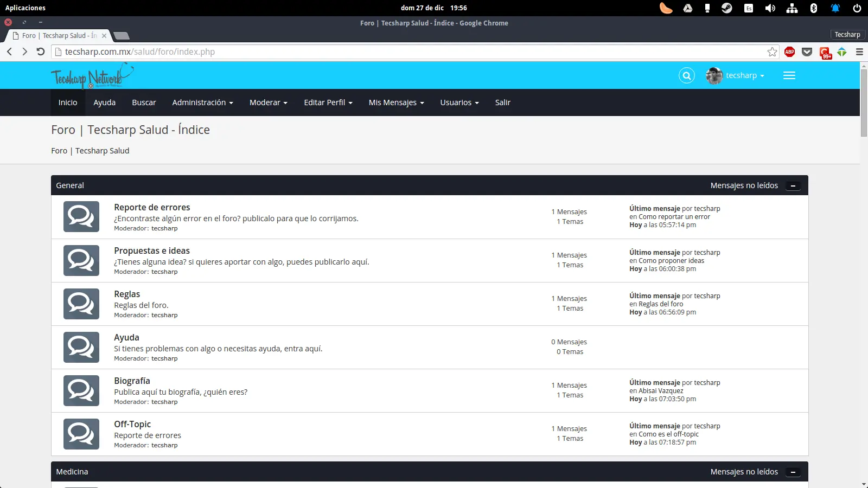Click the page vertical scrollbar
Viewport: 868px width, 488px height.
[x=864, y=103]
